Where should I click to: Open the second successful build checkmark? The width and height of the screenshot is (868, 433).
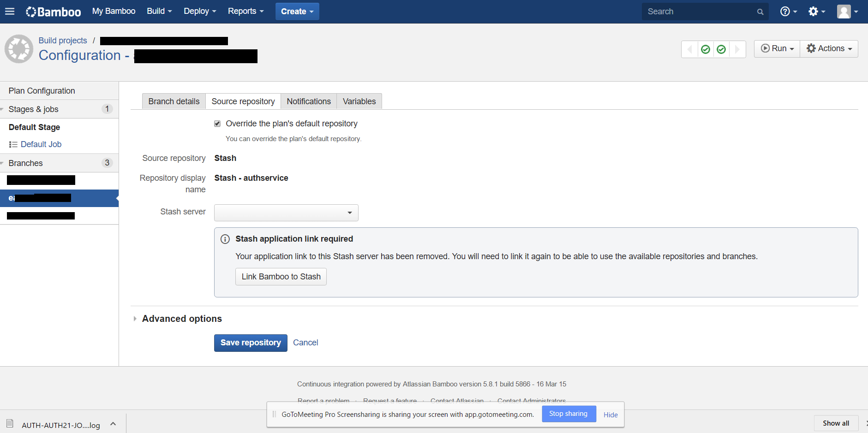[x=721, y=49]
